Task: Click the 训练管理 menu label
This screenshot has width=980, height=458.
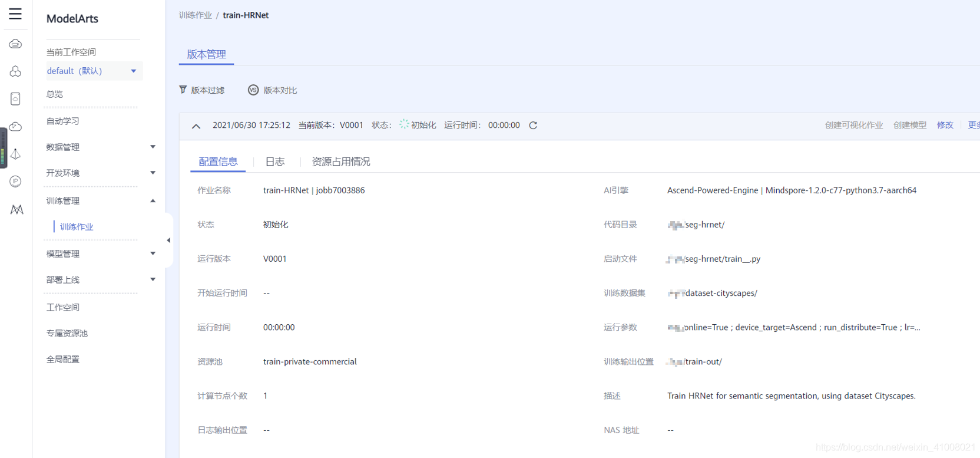Action: [63, 200]
